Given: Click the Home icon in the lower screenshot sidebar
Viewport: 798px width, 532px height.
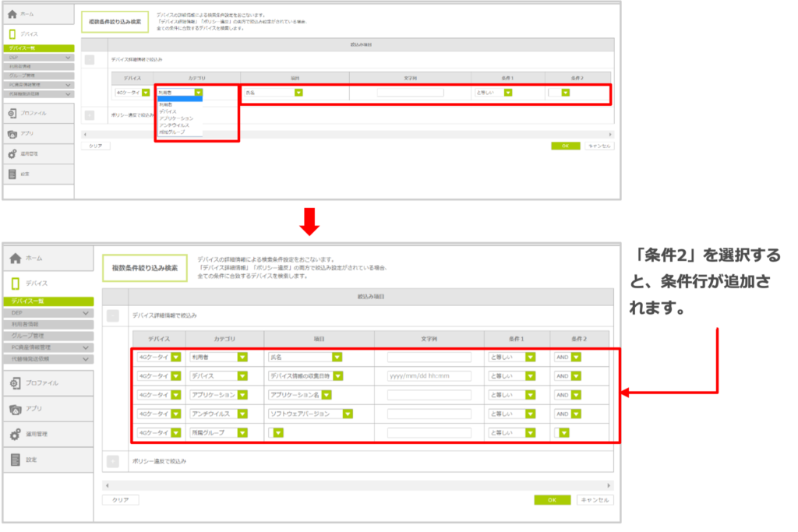Looking at the screenshot, I should (x=15, y=258).
